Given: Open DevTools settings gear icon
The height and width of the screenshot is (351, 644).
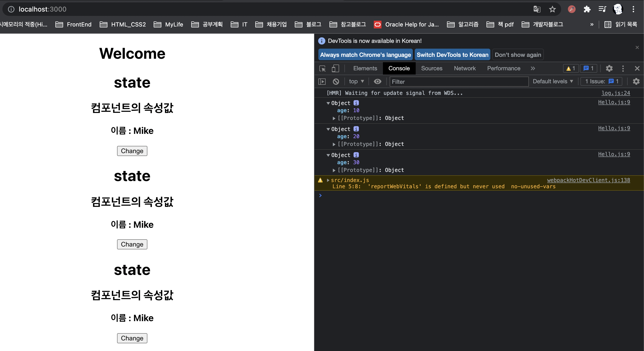Looking at the screenshot, I should pyautogui.click(x=609, y=68).
